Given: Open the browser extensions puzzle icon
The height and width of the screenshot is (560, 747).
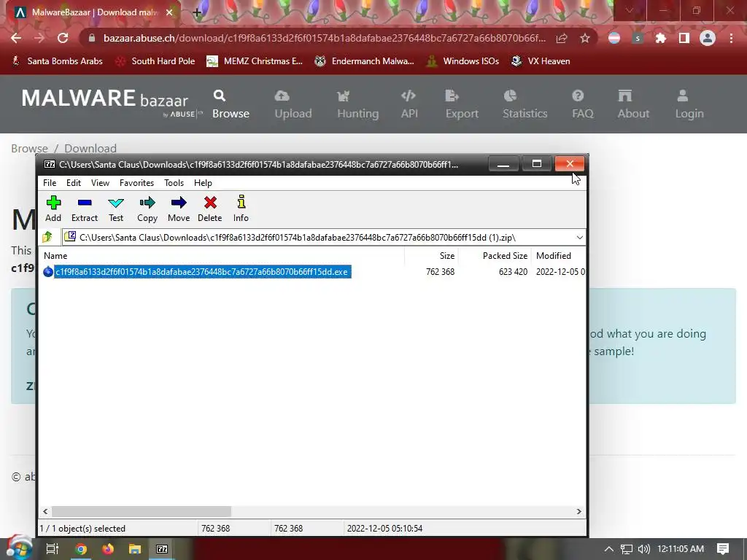Looking at the screenshot, I should point(661,38).
